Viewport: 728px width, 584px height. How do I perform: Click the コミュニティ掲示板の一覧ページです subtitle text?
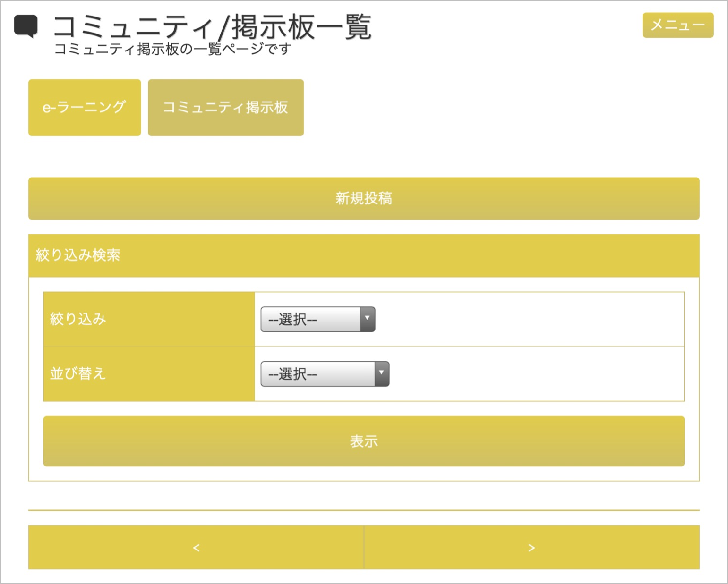[172, 49]
